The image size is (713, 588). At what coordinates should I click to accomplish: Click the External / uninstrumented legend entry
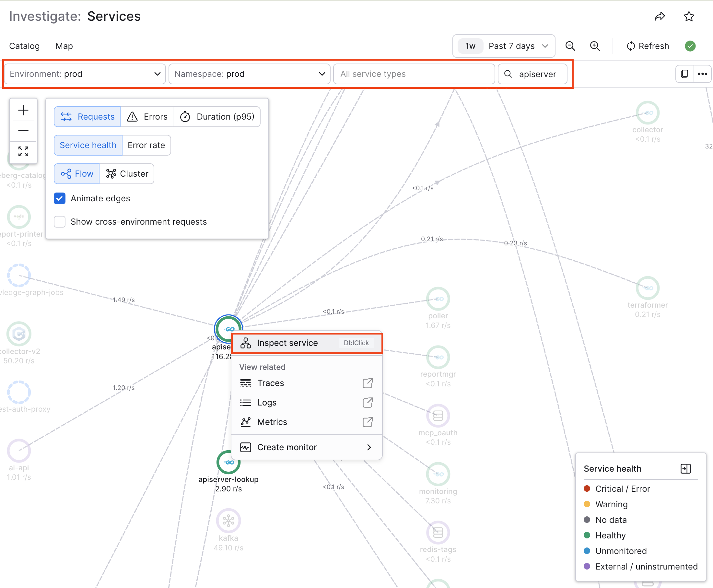[x=640, y=566]
